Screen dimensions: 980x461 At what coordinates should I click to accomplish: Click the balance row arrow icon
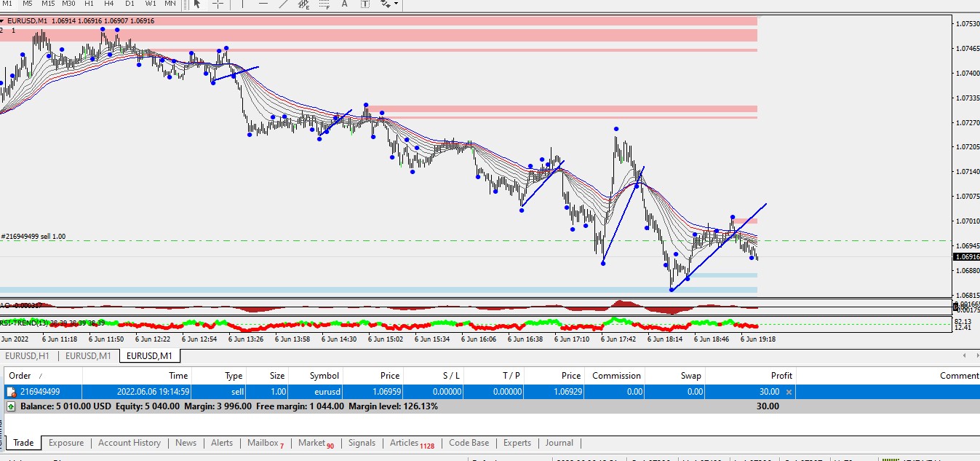click(x=11, y=406)
